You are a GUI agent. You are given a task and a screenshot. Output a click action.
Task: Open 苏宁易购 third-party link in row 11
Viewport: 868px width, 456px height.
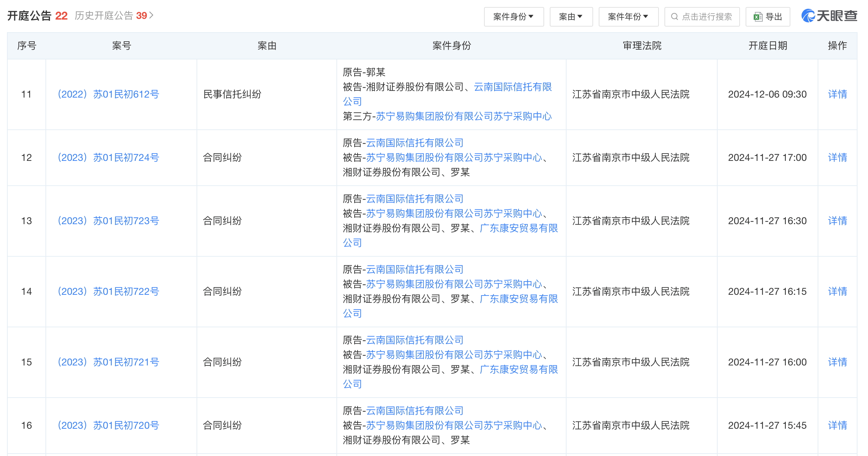(x=464, y=116)
